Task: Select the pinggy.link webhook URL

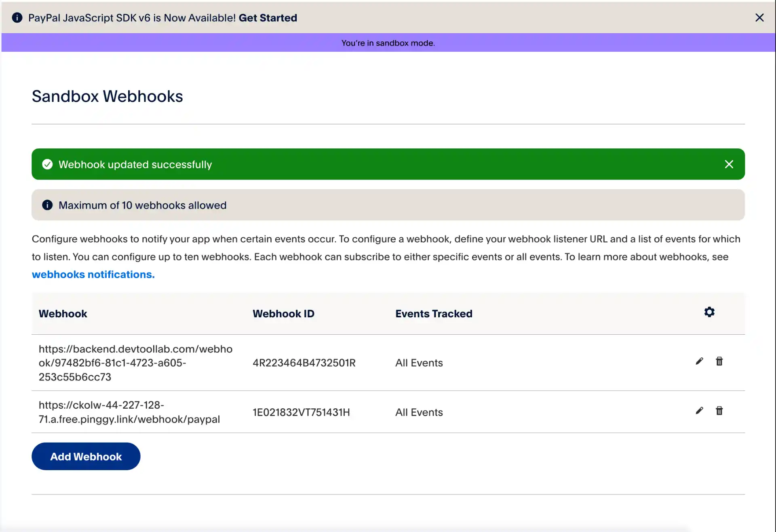Action: 129,412
